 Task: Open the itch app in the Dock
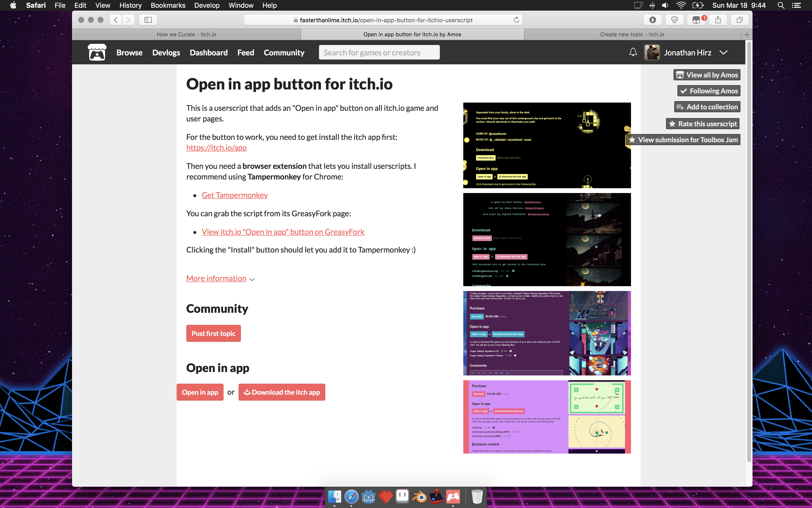click(x=453, y=497)
